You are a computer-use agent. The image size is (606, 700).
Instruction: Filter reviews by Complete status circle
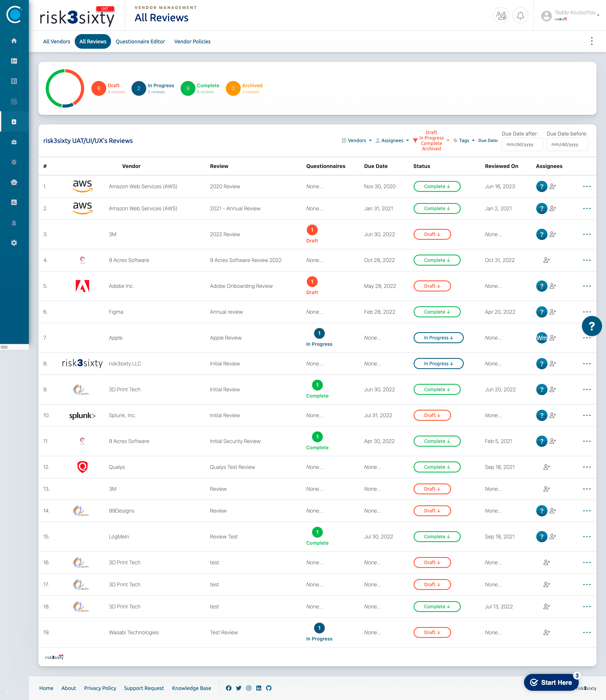point(188,88)
